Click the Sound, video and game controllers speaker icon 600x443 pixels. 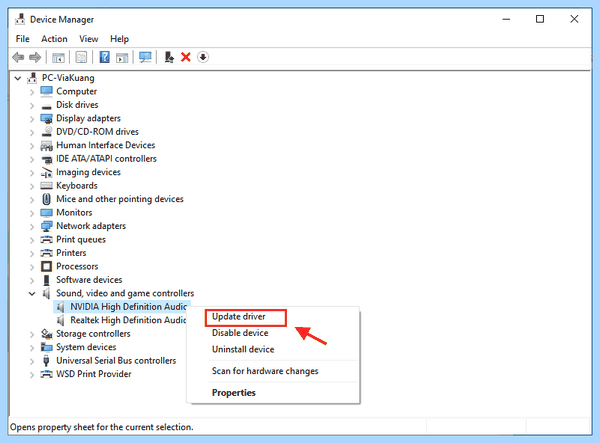click(46, 293)
